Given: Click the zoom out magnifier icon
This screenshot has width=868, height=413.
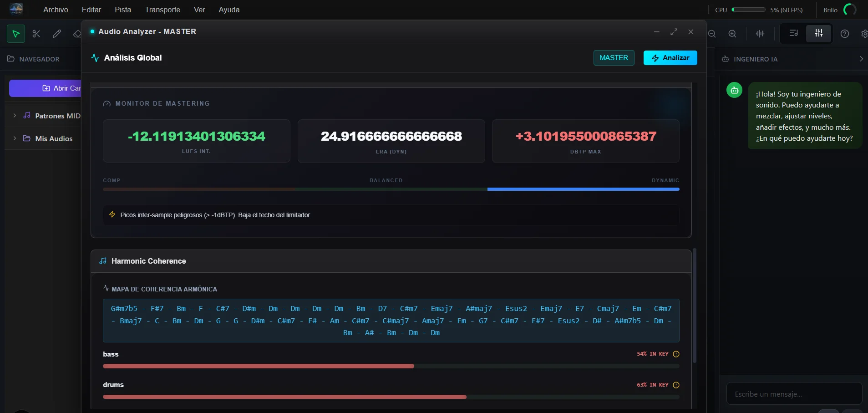Looking at the screenshot, I should (712, 34).
